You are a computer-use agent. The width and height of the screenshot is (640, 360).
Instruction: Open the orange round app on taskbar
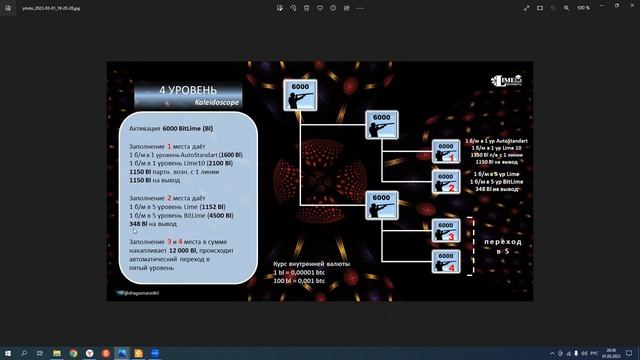pyautogui.click(x=106, y=353)
